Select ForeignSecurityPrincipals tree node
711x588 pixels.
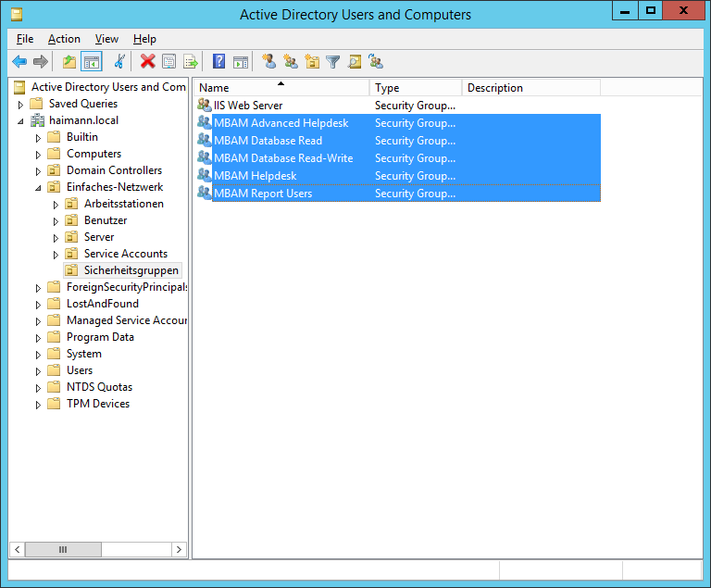(x=127, y=287)
